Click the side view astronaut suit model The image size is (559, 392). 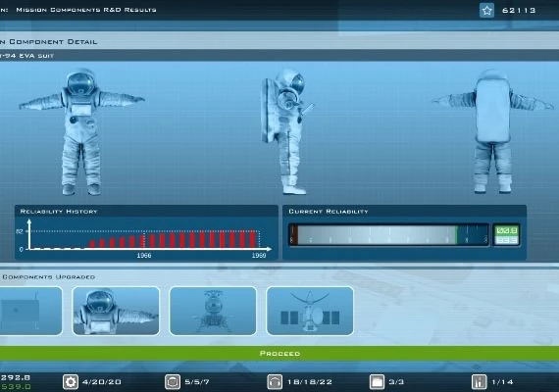click(287, 132)
